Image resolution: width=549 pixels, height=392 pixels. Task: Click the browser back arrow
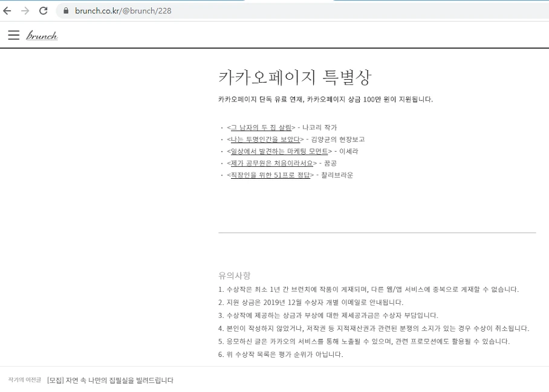click(x=7, y=11)
